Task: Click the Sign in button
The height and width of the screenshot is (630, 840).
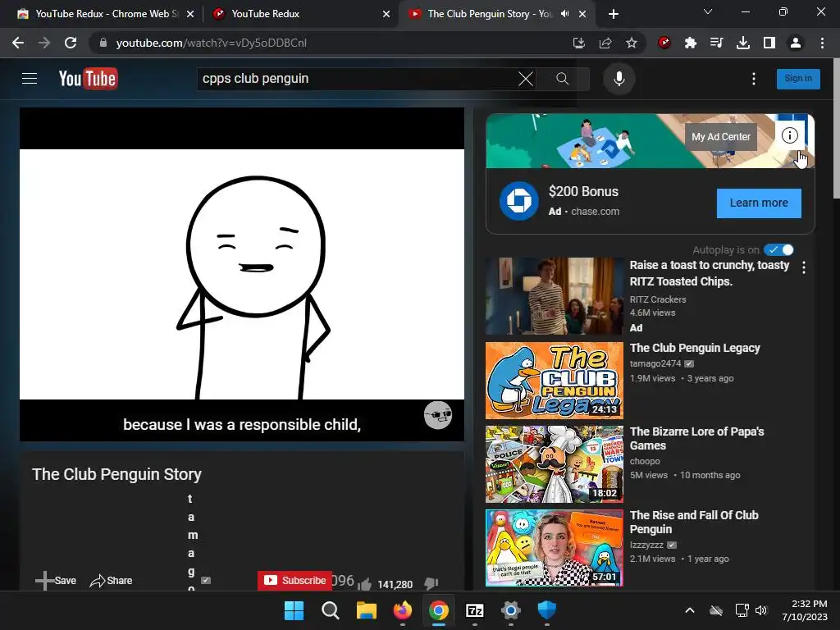Action: point(797,79)
